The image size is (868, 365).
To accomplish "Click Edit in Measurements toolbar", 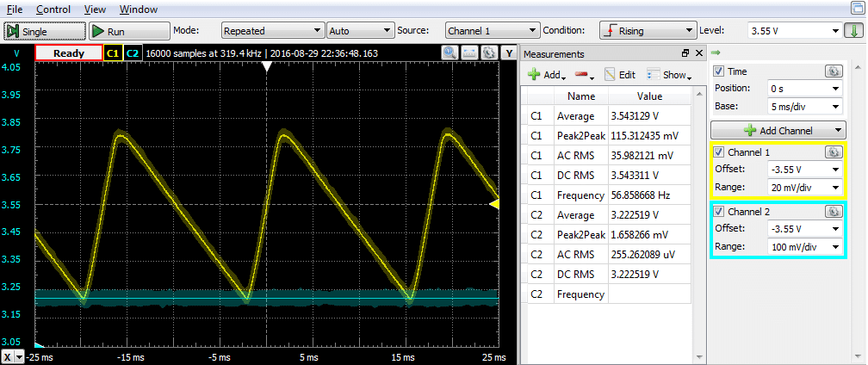I will click(619, 75).
